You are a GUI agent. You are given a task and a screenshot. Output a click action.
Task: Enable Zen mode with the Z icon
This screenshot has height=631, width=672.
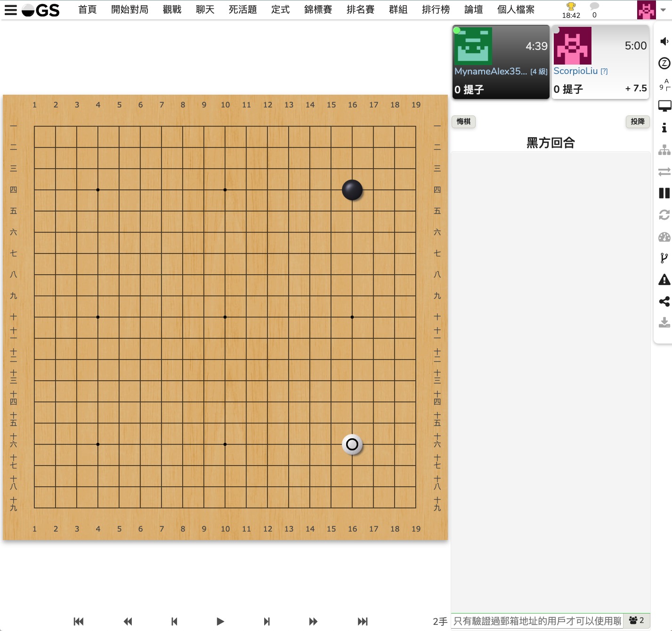click(664, 63)
